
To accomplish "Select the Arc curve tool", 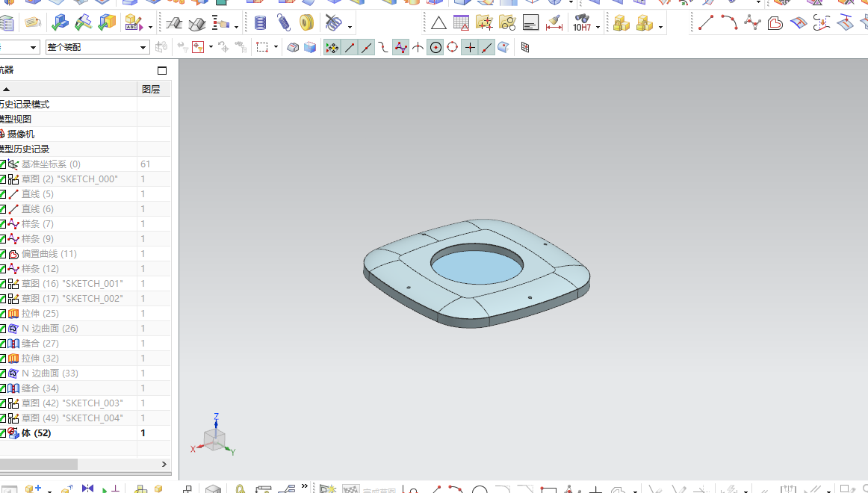I will point(728,22).
